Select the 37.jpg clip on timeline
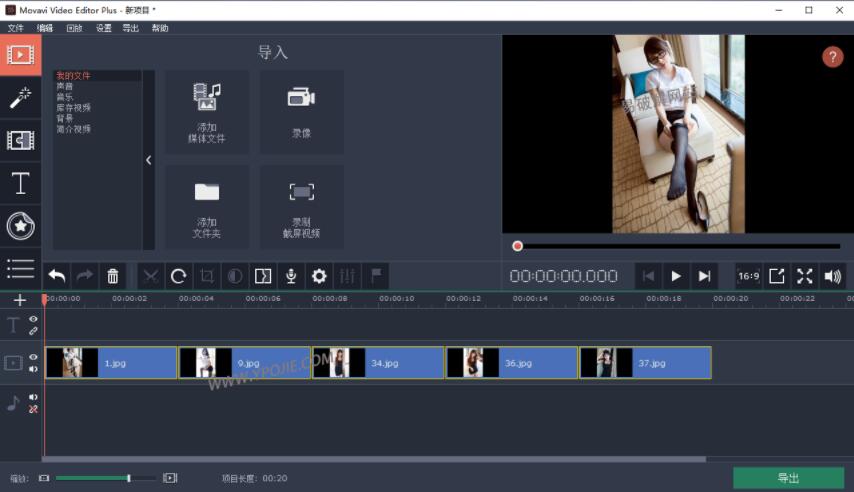The width and height of the screenshot is (854, 492). (x=645, y=362)
